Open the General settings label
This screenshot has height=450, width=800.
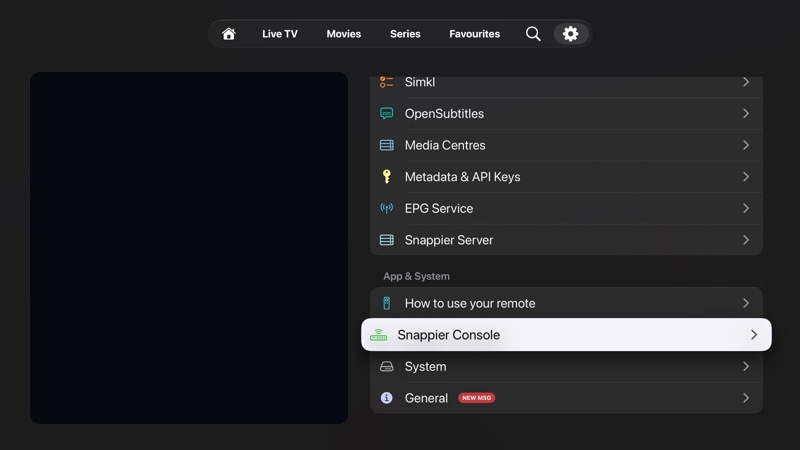coord(426,398)
